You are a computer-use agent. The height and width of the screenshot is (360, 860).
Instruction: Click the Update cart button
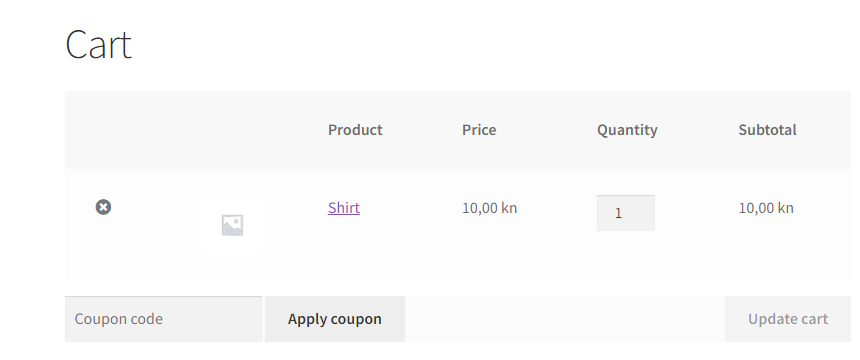[788, 319]
